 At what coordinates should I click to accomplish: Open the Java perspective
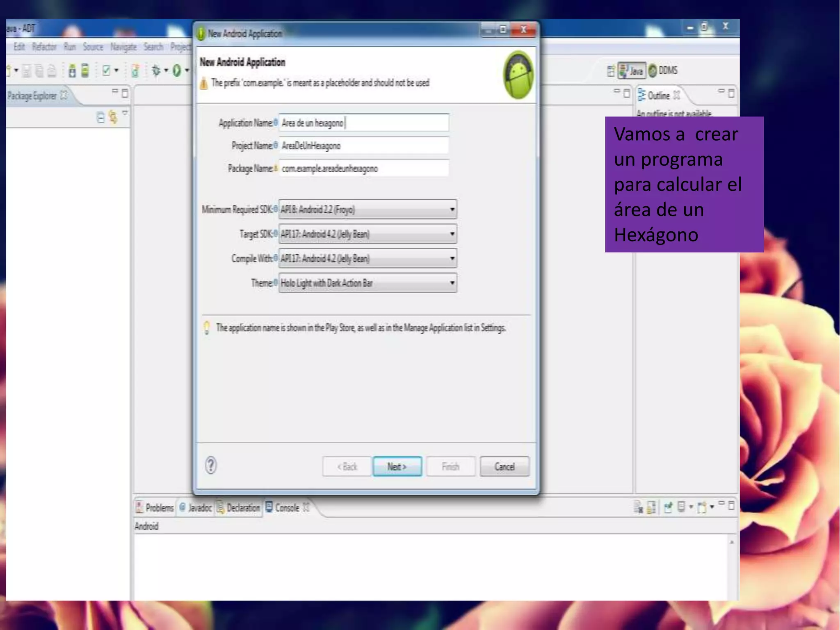632,71
